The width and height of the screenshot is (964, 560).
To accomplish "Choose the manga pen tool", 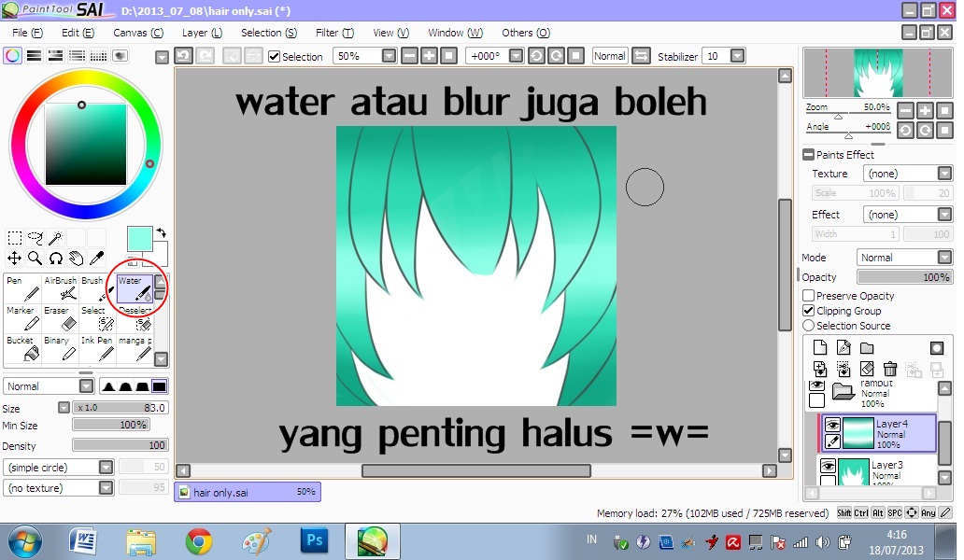I will tap(135, 349).
